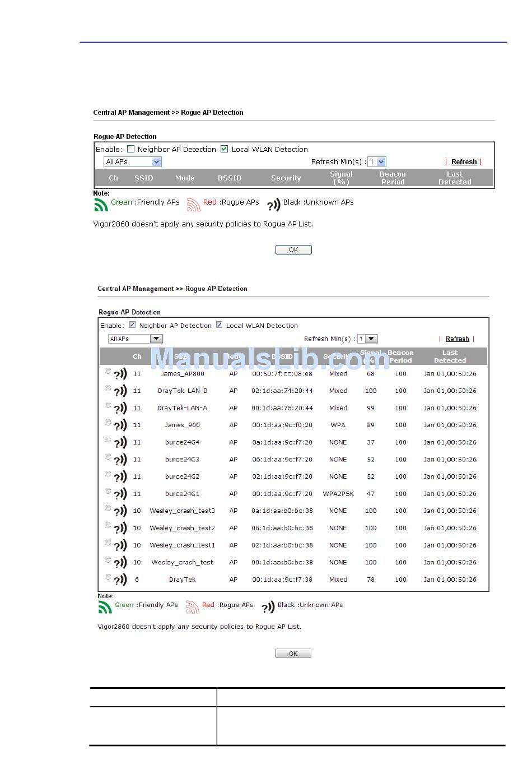Click the unknown AP icon for Wesley_crash_test3
This screenshot has width=532, height=778.
120,511
